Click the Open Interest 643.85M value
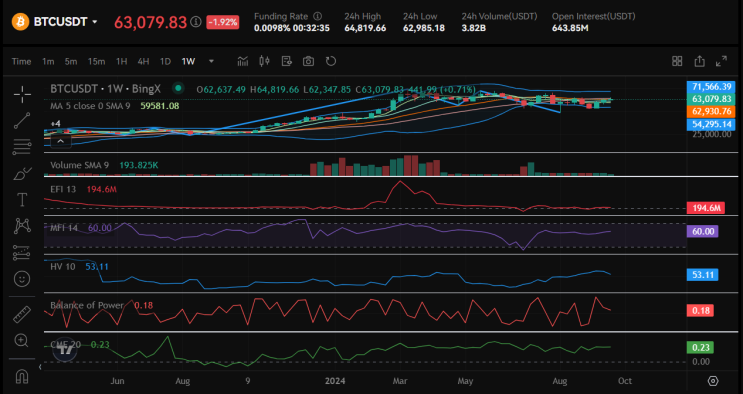 coord(570,28)
